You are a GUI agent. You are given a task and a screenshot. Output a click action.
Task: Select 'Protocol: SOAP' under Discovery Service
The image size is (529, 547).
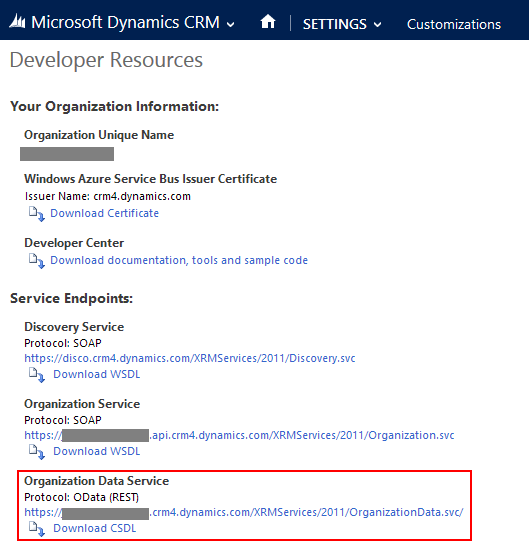(x=63, y=343)
